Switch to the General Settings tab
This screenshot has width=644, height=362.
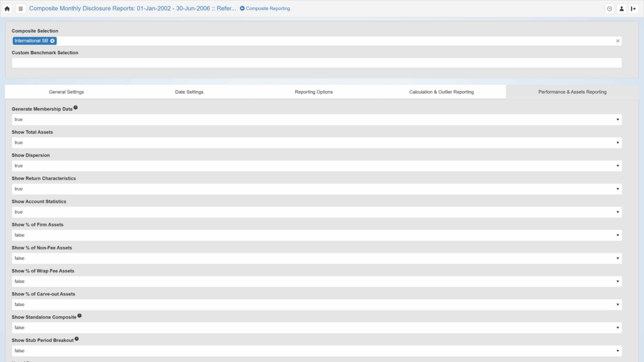(66, 92)
